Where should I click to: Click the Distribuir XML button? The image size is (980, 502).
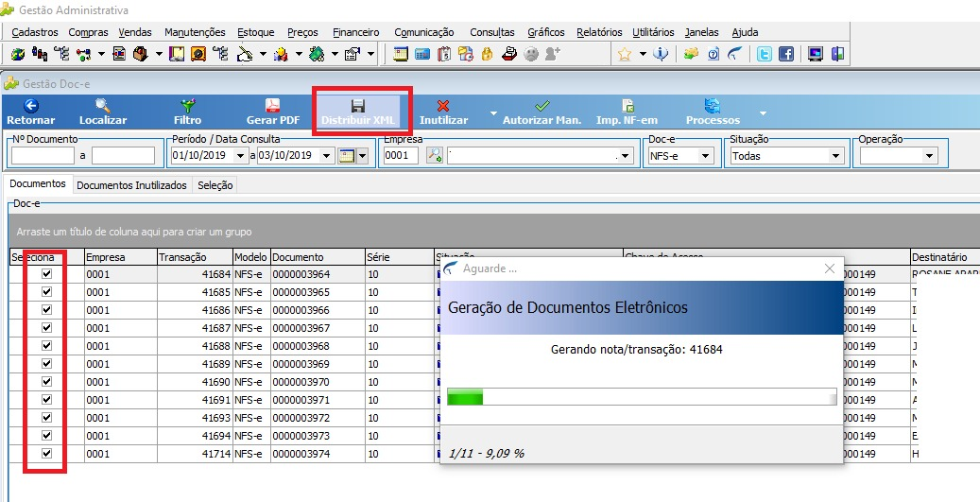(358, 113)
